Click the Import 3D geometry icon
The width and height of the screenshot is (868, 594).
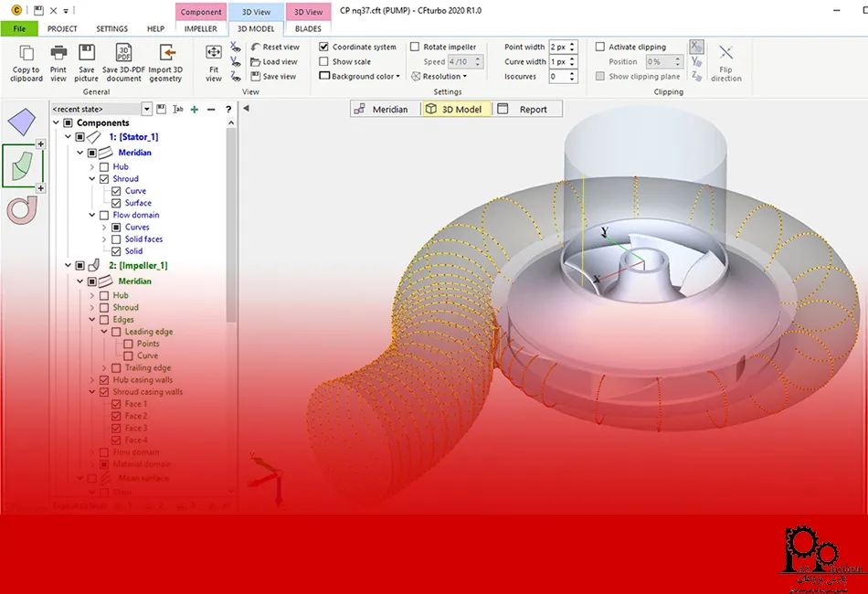[x=165, y=54]
